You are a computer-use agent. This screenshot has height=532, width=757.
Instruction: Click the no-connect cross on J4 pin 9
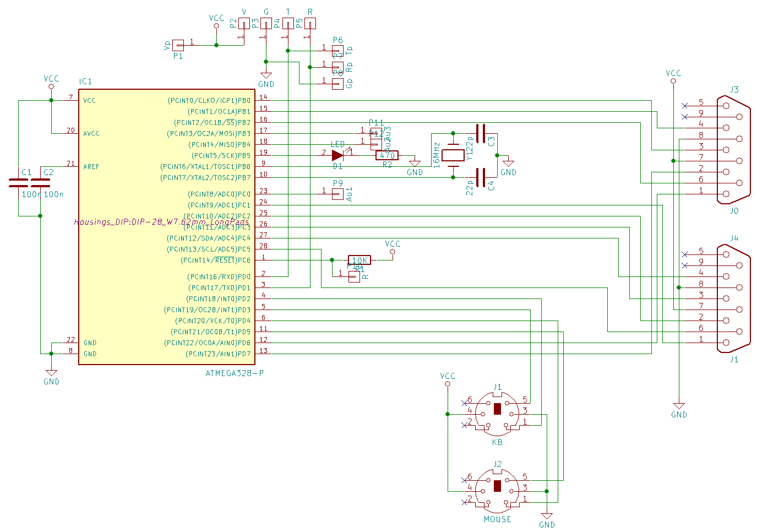(683, 264)
